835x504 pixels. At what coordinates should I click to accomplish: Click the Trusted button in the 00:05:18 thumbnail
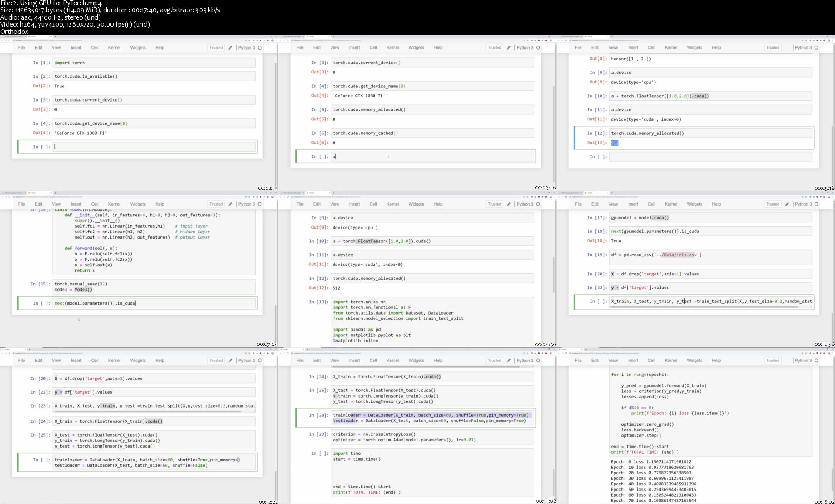[x=773, y=48]
